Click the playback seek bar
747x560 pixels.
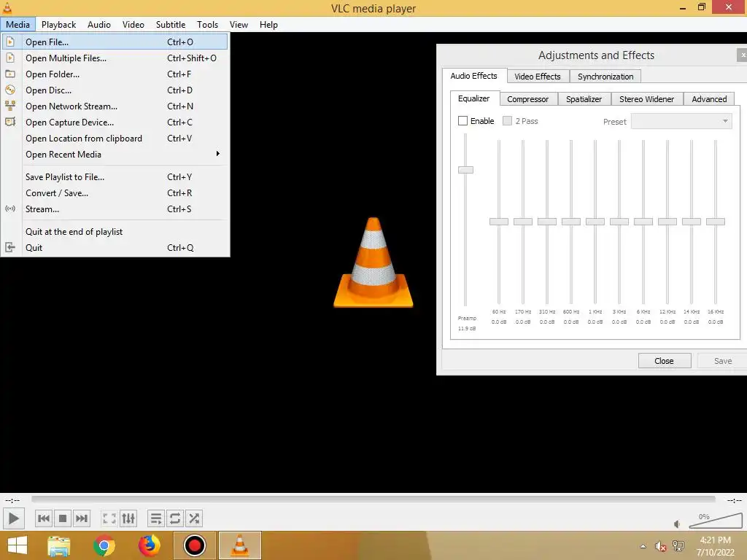(373, 499)
